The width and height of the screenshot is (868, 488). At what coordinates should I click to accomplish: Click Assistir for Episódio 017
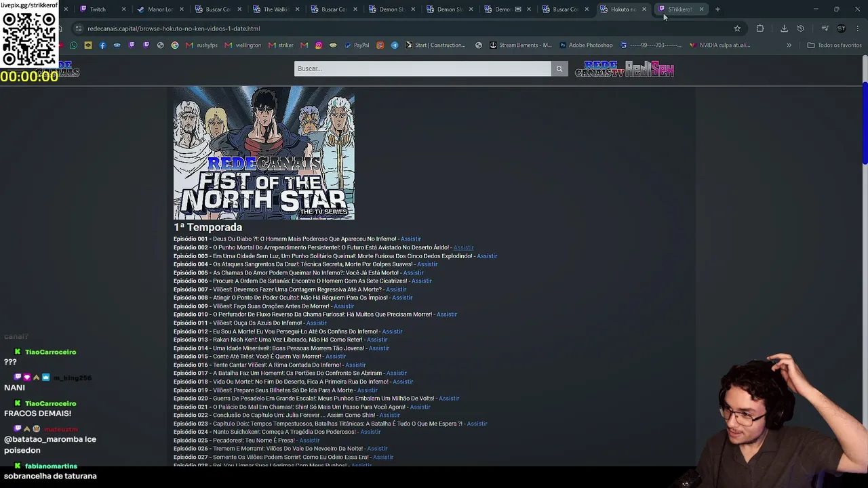tap(396, 373)
